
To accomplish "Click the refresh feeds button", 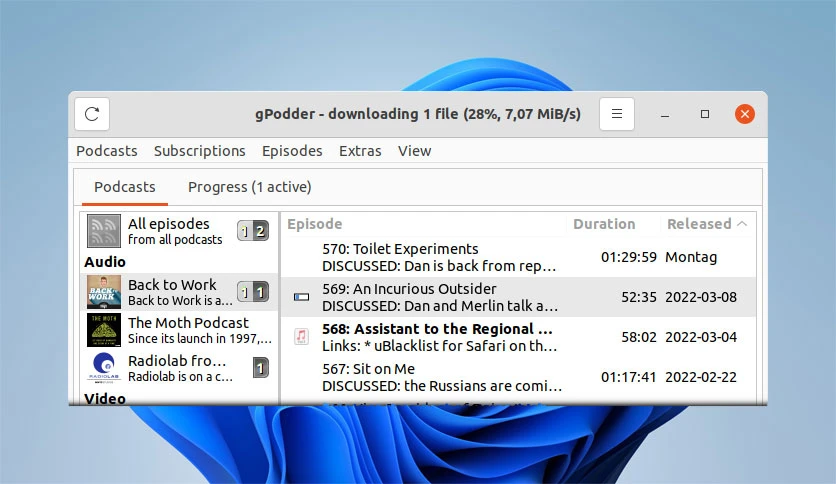I will click(x=92, y=114).
